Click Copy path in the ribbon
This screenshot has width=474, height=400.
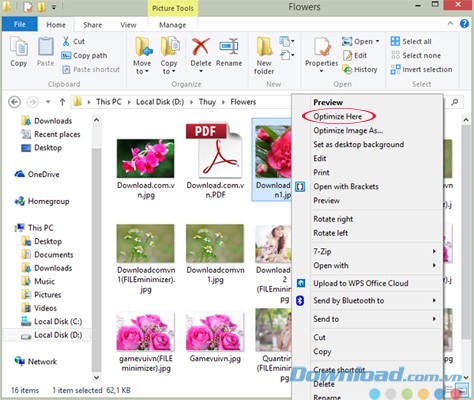tap(84, 56)
